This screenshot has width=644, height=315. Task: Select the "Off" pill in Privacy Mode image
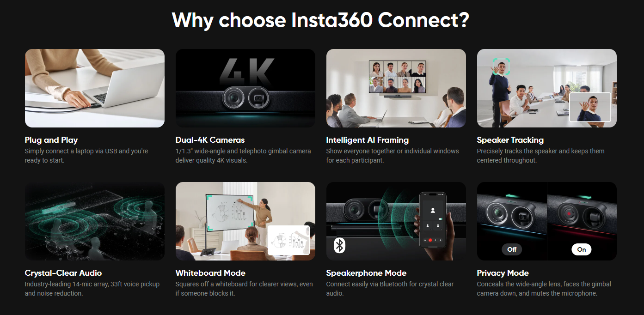pyautogui.click(x=512, y=249)
